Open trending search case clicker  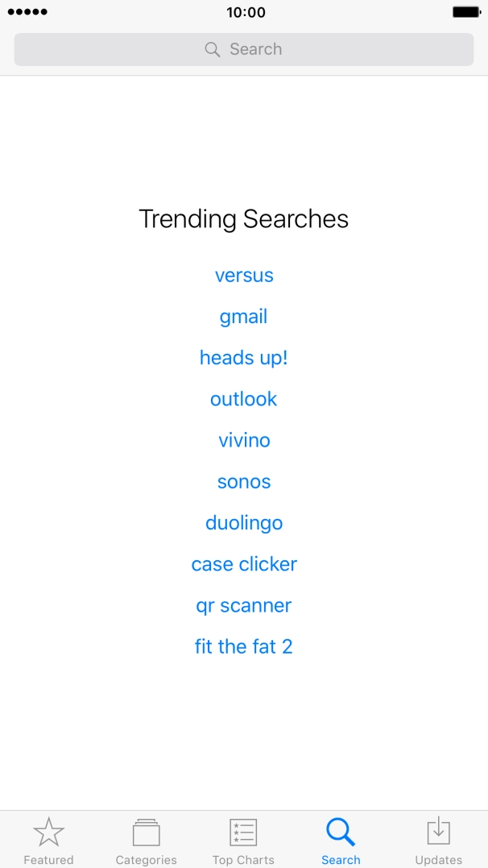pyautogui.click(x=243, y=563)
